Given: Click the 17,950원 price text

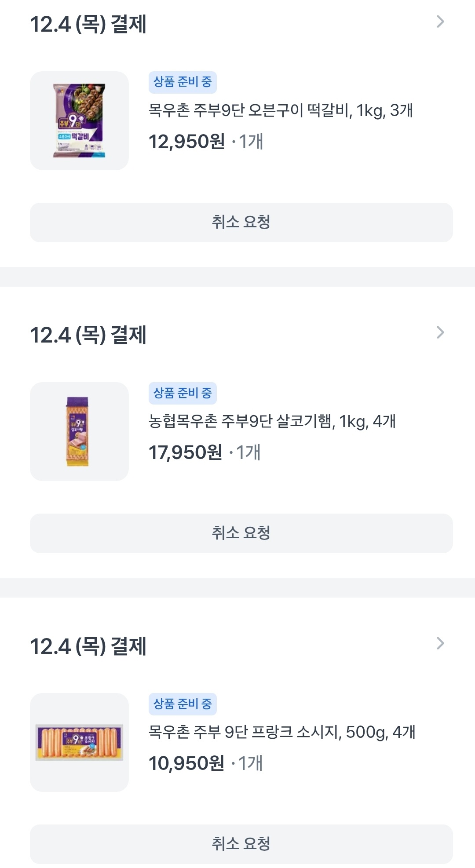Looking at the screenshot, I should coord(185,452).
